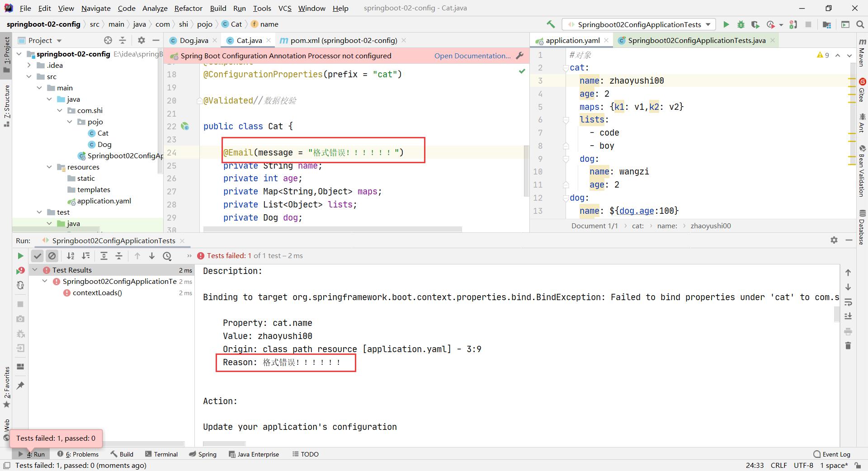
Task: Pin tab icon in Run panel sidebar
Action: coord(20,385)
